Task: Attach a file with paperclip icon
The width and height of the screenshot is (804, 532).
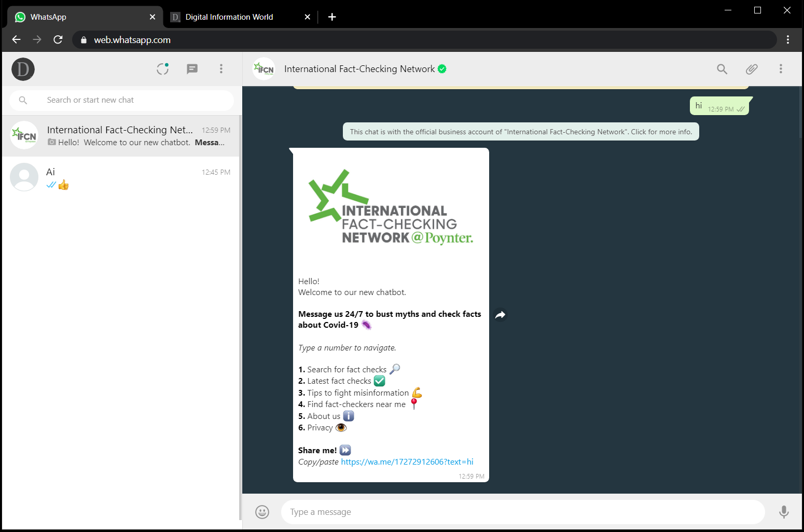Action: point(752,69)
